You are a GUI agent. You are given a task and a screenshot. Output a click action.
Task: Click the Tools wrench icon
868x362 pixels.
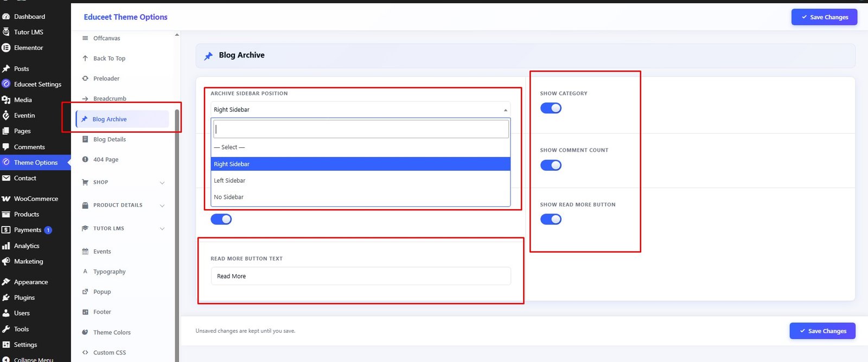(x=6, y=329)
